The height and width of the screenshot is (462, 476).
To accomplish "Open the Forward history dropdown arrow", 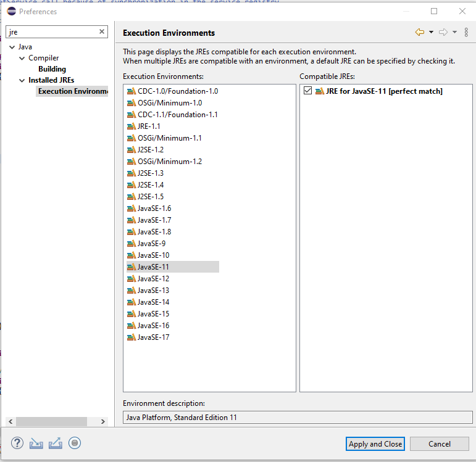I will [x=454, y=32].
